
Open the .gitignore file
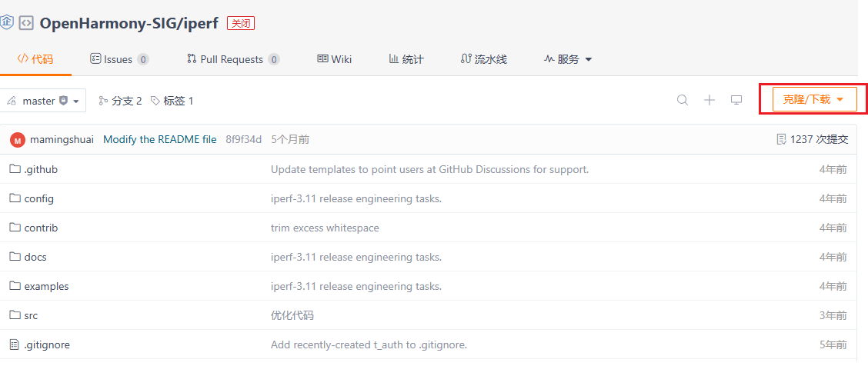pos(47,345)
